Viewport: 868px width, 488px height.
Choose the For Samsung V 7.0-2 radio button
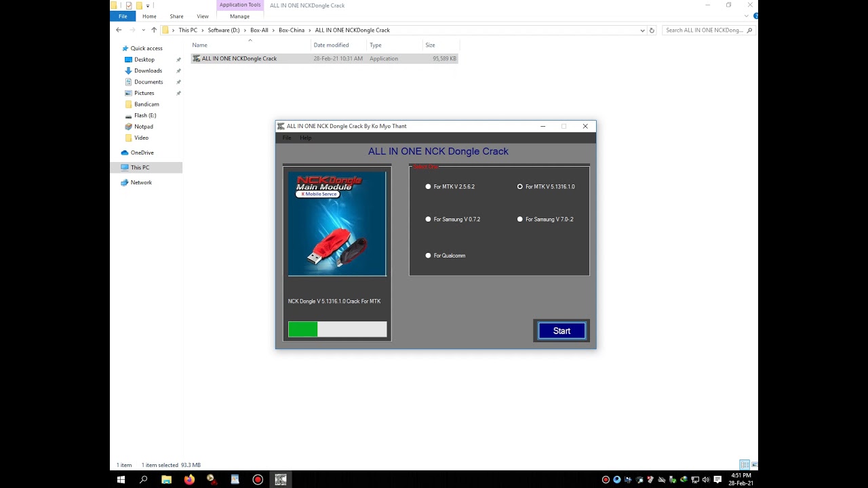[545, 219]
